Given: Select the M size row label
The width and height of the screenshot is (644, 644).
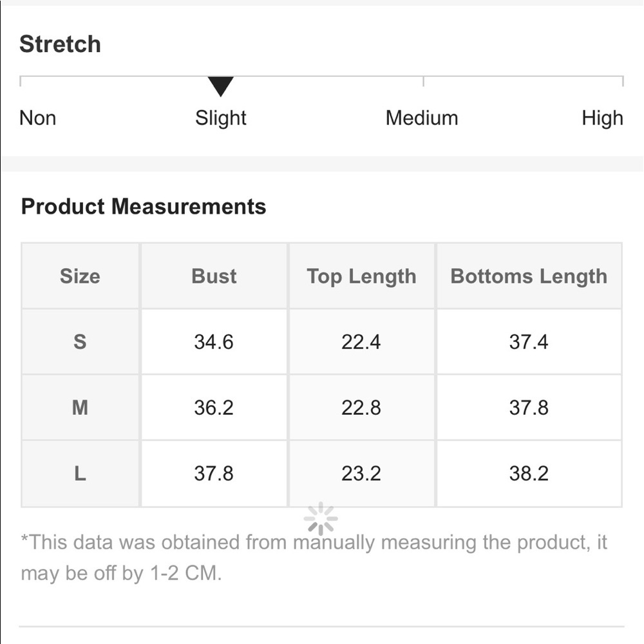Looking at the screenshot, I should 80,408.
